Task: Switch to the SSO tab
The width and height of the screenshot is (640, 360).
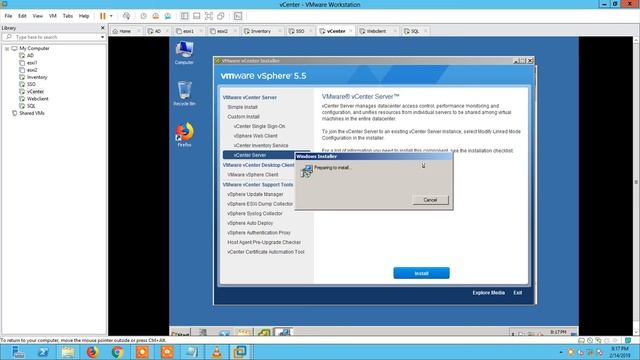Action: pos(300,31)
